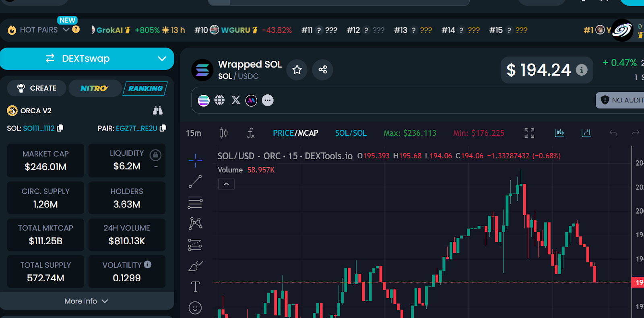Select the brush drawing tool
This screenshot has width=644, height=318.
(x=196, y=266)
